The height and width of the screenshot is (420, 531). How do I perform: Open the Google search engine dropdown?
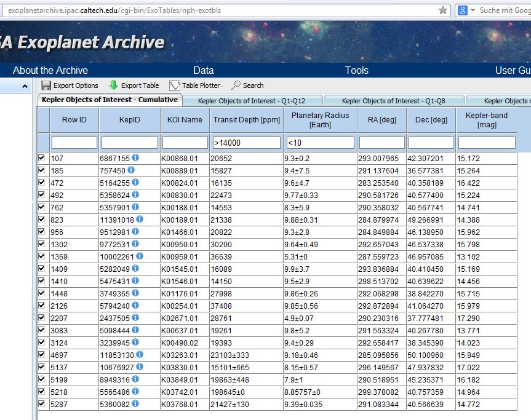tap(473, 10)
